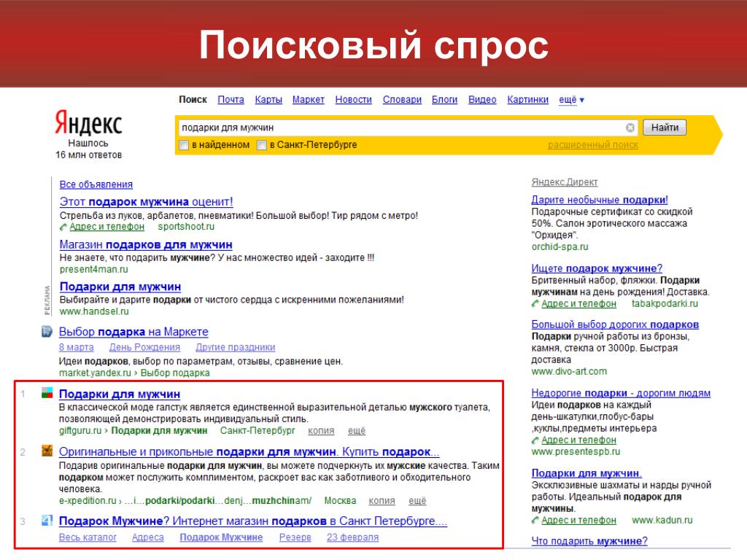Screen dimensions: 747x560
Task: Click 'Подарок Мужчине' sublink in result 3
Action: point(221,537)
